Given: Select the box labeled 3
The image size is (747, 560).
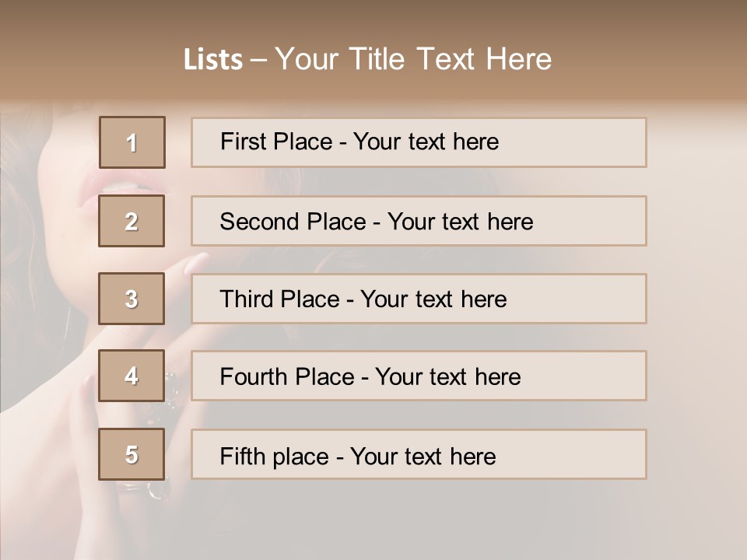Looking at the screenshot, I should 132,299.
